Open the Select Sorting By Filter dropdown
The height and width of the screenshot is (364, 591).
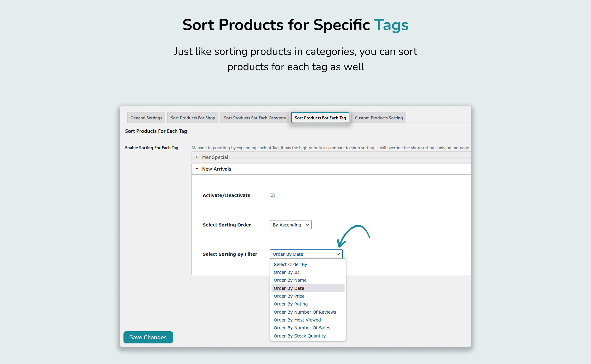pyautogui.click(x=306, y=254)
